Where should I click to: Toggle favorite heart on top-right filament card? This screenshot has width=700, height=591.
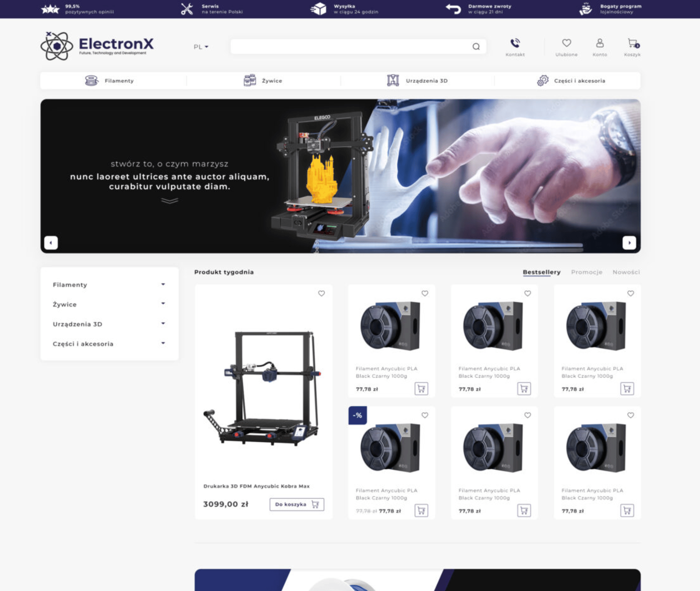631,293
